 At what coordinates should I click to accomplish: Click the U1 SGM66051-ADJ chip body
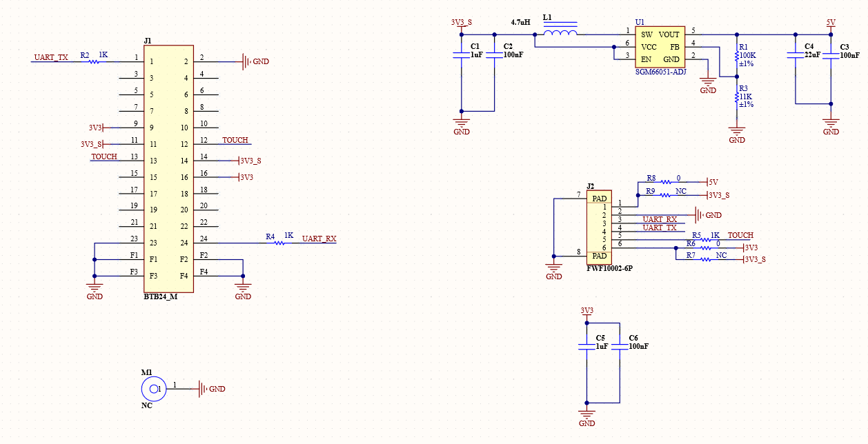[x=660, y=46]
